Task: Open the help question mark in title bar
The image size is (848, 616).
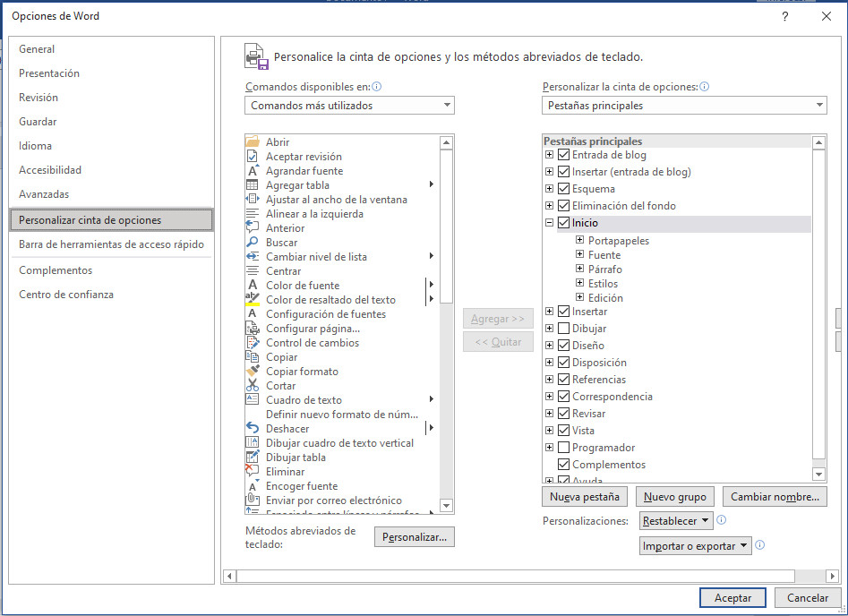Action: click(x=784, y=16)
